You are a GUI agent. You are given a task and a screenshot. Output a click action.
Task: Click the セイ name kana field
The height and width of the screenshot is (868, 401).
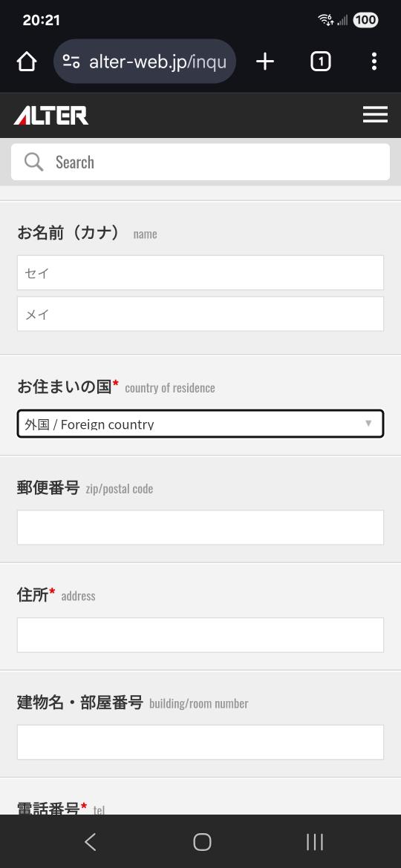(x=200, y=272)
